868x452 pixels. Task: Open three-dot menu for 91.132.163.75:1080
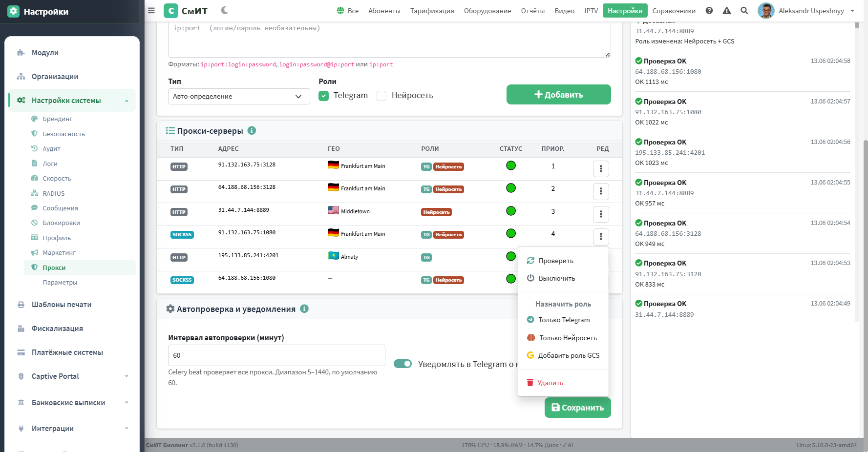601,237
